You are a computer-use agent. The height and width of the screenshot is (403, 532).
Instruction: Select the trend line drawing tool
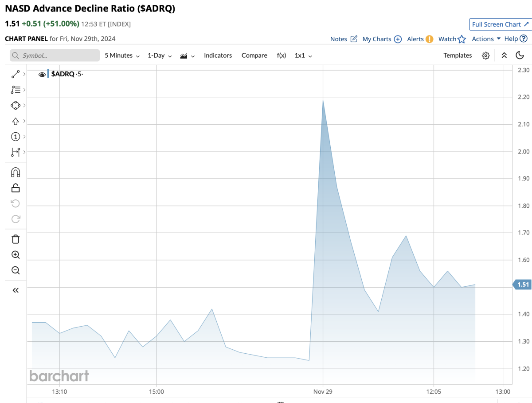(15, 75)
